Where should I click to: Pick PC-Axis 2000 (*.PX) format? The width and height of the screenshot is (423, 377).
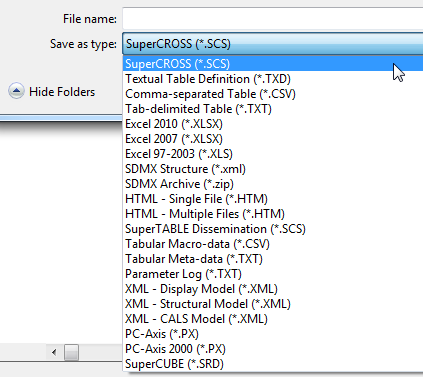(x=273, y=349)
